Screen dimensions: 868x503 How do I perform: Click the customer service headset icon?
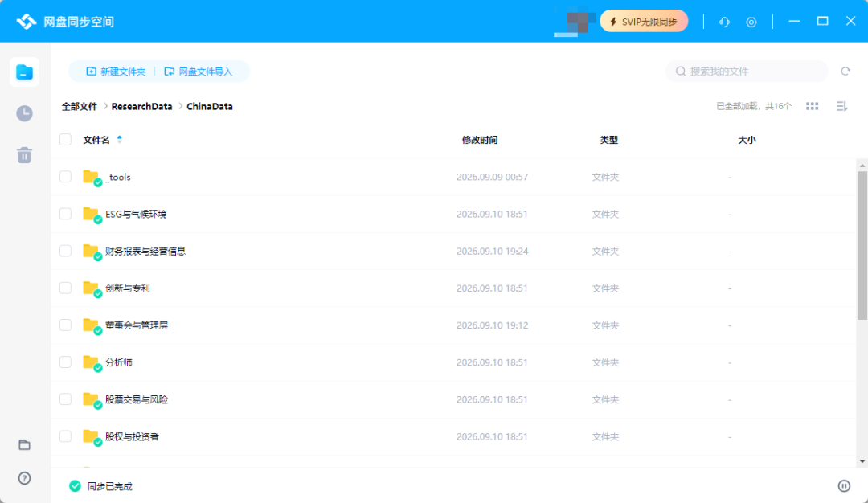724,22
